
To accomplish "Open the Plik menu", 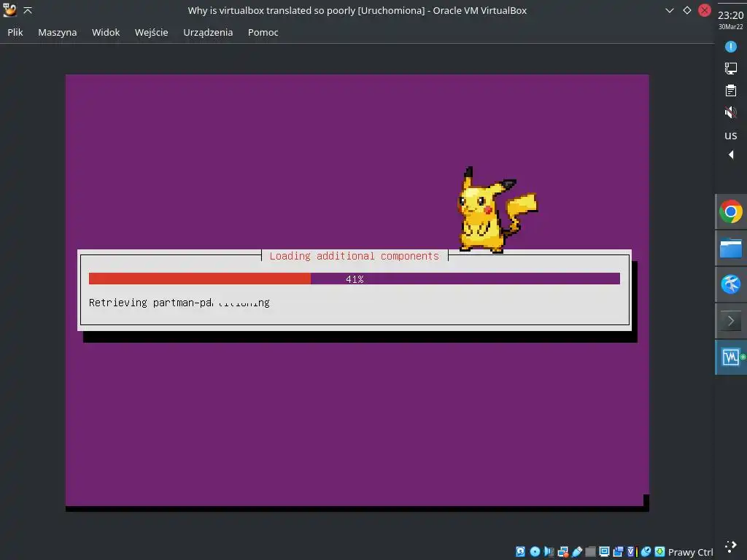I will pos(15,32).
